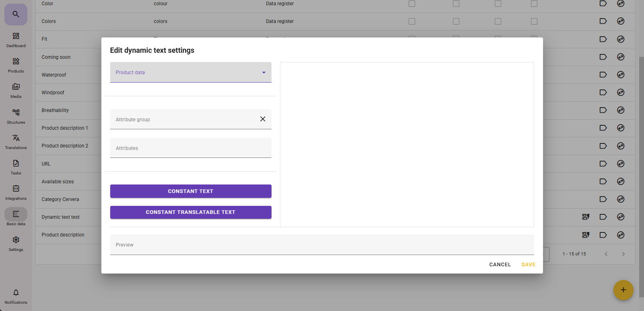Check the last checkbox in Colors row
This screenshot has height=311, width=644.
(534, 21)
